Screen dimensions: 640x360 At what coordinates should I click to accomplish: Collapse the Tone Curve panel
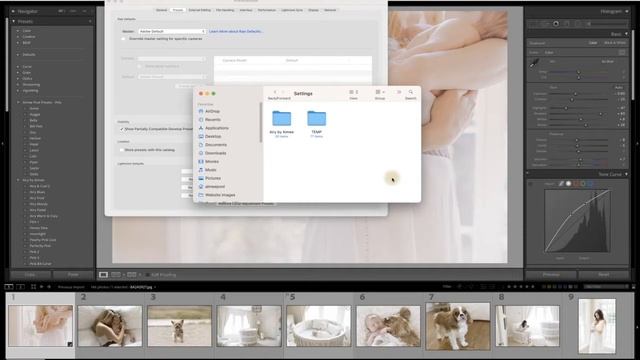point(627,174)
